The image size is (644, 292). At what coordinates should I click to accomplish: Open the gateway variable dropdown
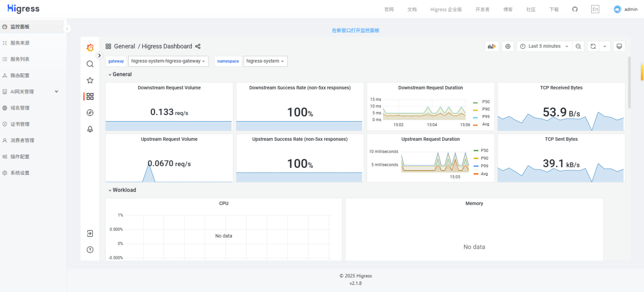169,61
